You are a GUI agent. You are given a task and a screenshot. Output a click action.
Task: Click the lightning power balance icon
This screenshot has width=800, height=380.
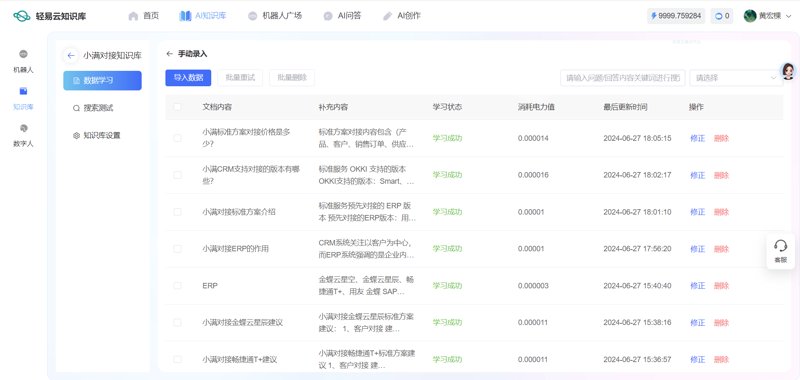click(x=654, y=16)
